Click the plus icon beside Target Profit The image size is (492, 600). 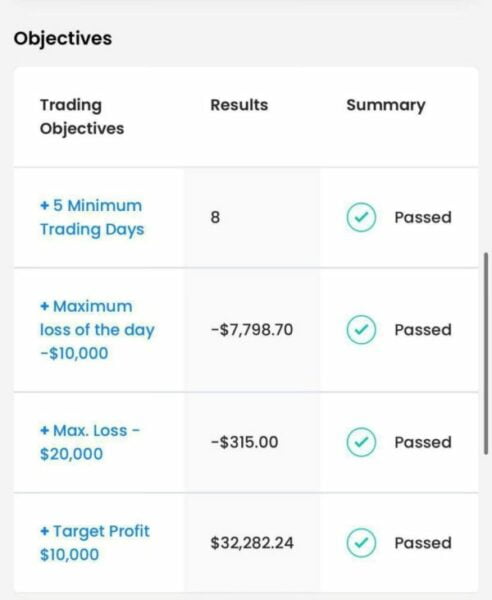[x=45, y=531]
